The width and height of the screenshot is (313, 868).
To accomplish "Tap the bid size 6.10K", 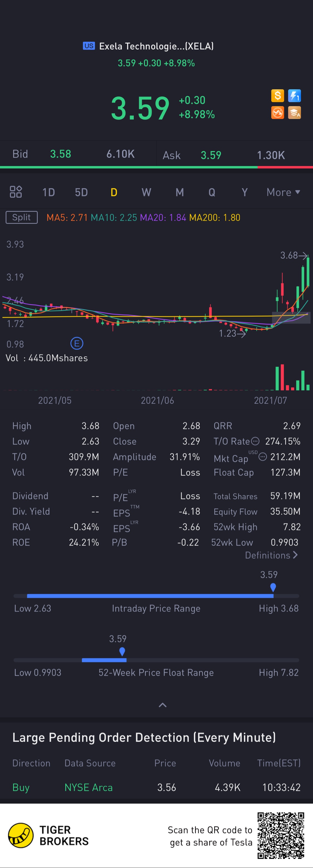I will click(x=120, y=154).
